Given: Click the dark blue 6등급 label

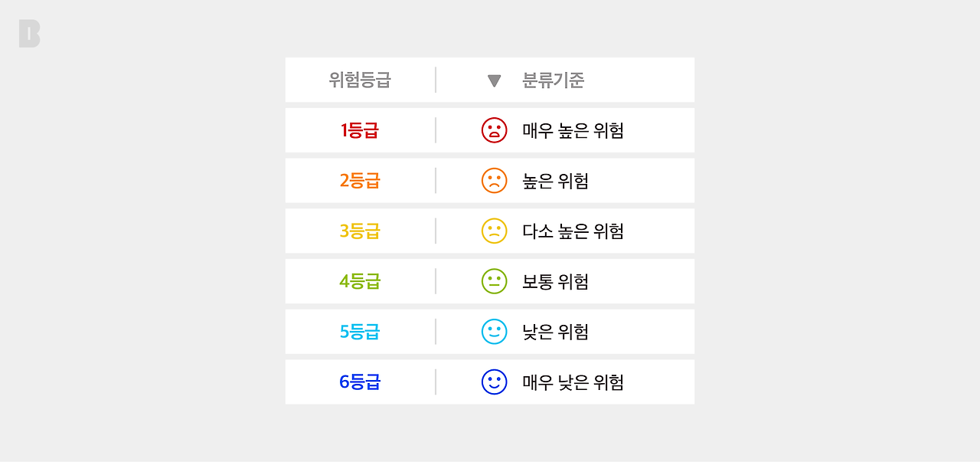Looking at the screenshot, I should pyautogui.click(x=360, y=382).
